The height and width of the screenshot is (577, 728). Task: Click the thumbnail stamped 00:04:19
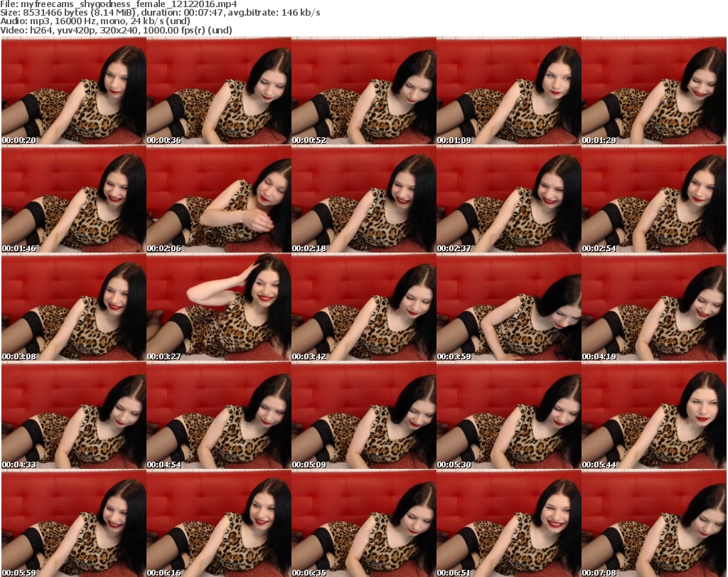(654, 307)
